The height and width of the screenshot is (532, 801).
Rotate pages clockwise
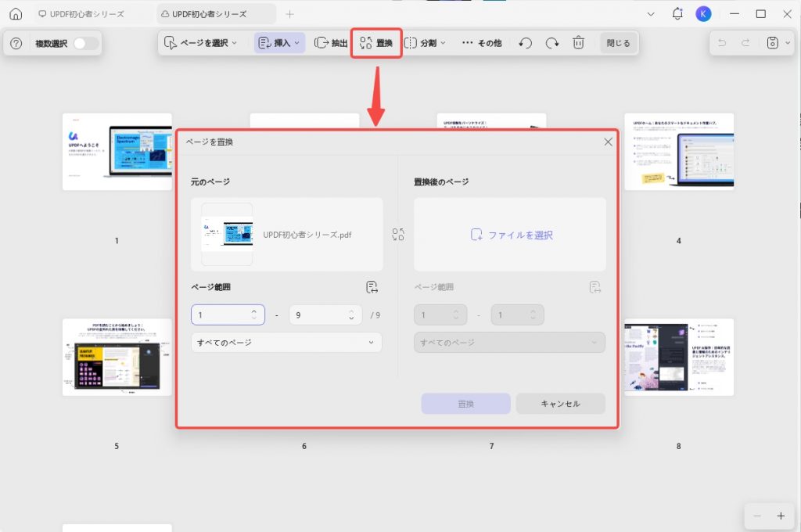tap(552, 43)
